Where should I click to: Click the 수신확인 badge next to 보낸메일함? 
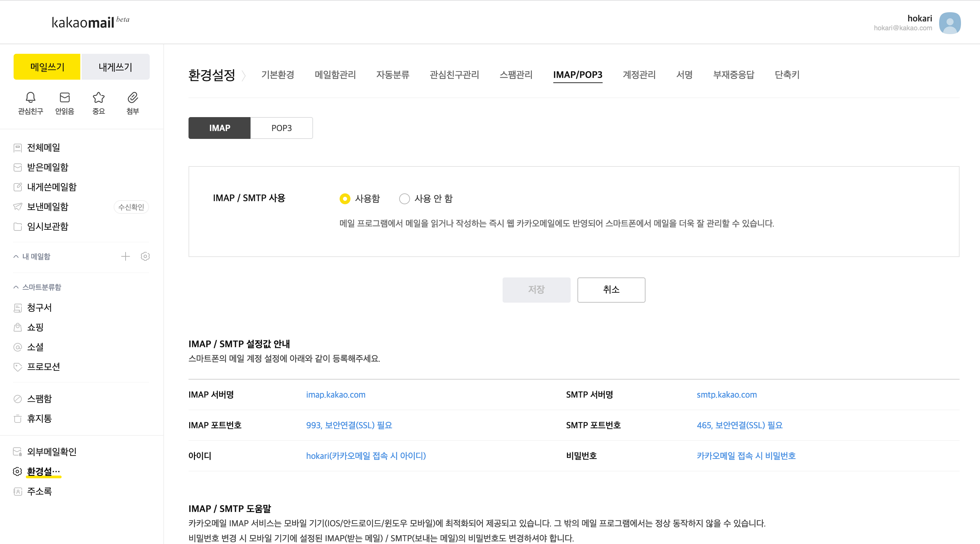point(131,207)
